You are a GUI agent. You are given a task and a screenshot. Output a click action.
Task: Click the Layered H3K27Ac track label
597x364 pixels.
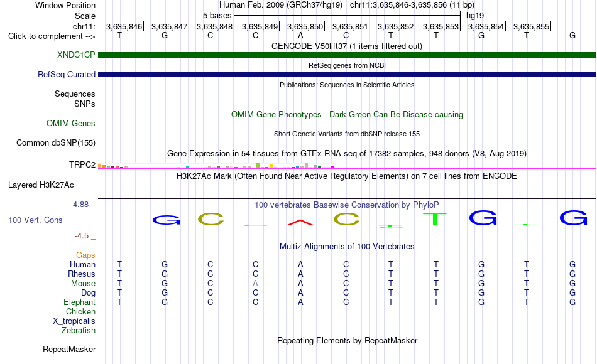click(41, 185)
